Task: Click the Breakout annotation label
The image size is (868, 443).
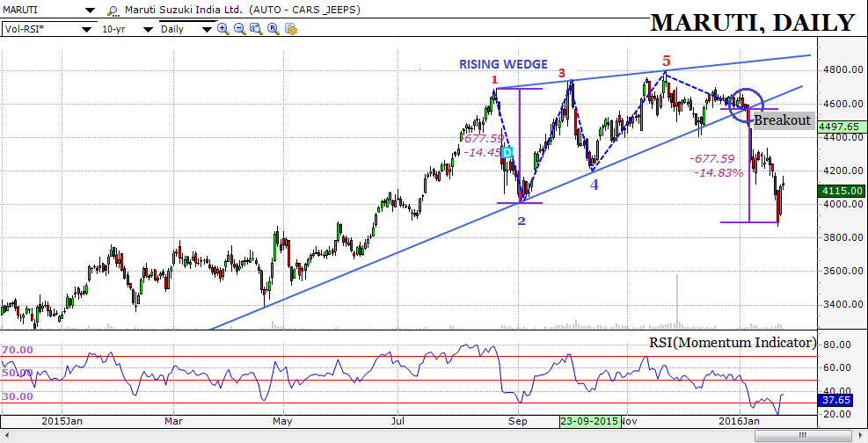Action: pos(784,120)
